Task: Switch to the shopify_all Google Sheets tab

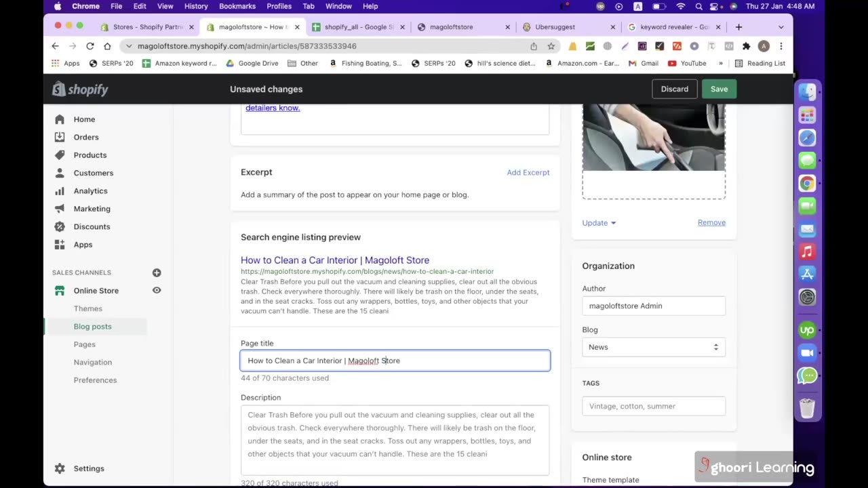Action: pyautogui.click(x=359, y=27)
